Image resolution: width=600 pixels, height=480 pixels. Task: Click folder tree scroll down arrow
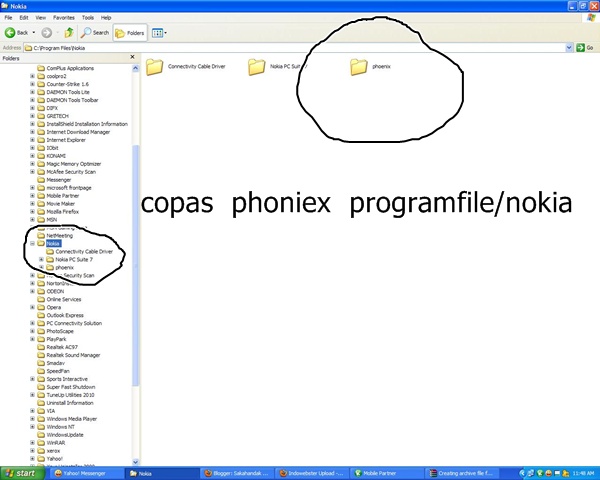135,462
